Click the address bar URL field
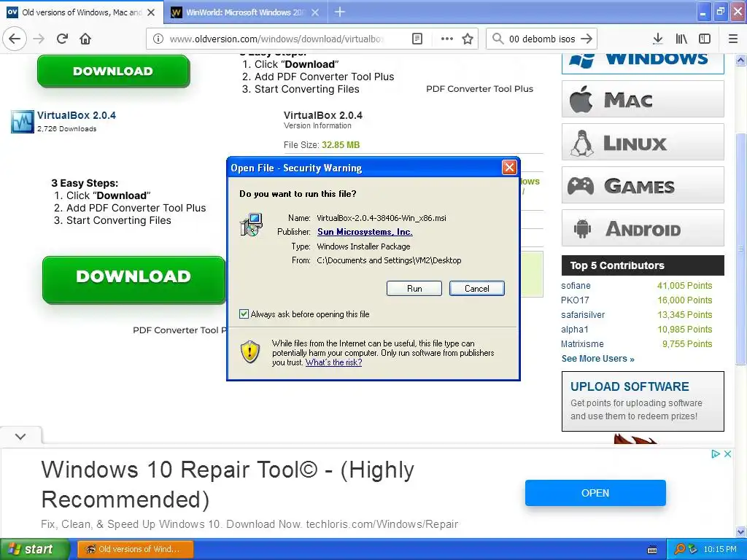 [276, 39]
